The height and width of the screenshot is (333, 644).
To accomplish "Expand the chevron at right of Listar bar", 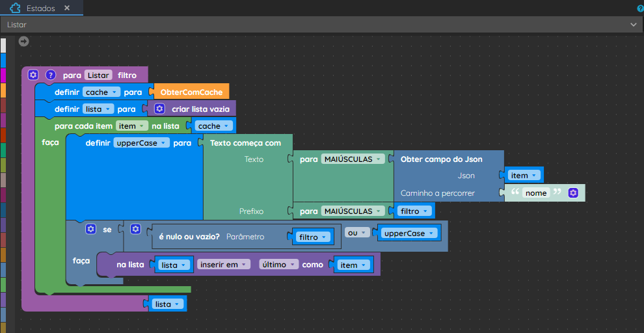I will click(634, 25).
